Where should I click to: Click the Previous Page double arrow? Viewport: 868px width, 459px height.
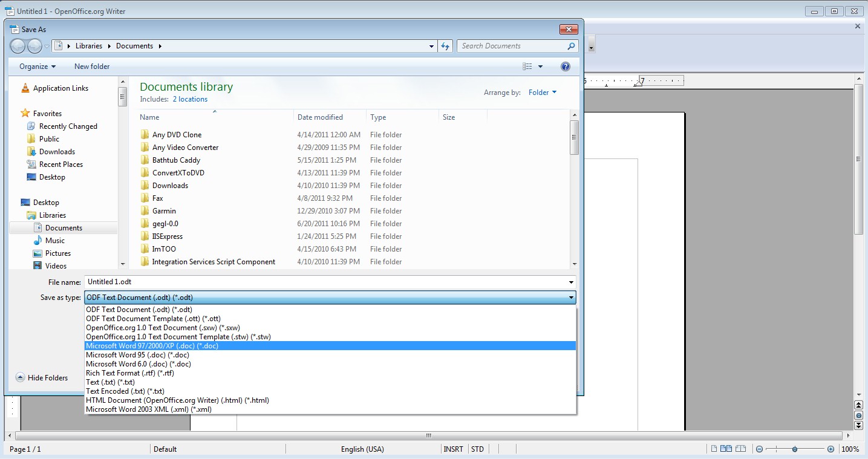858,405
